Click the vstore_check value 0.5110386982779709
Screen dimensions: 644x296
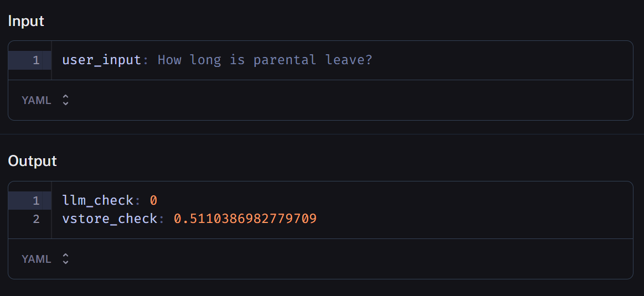click(x=245, y=219)
